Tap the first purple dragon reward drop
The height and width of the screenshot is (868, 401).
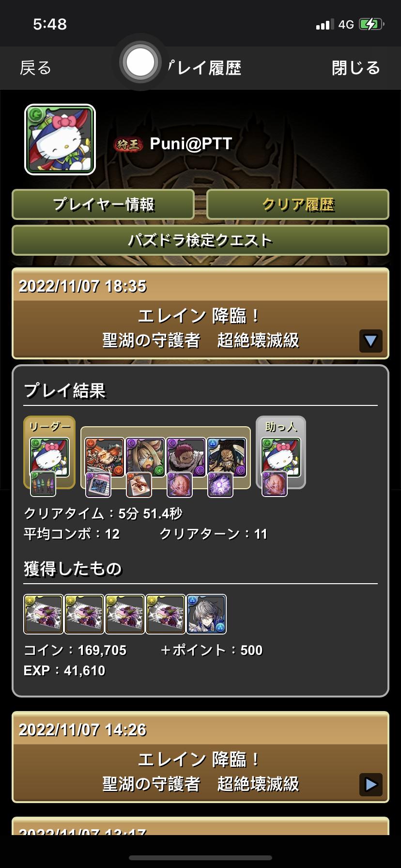click(44, 614)
